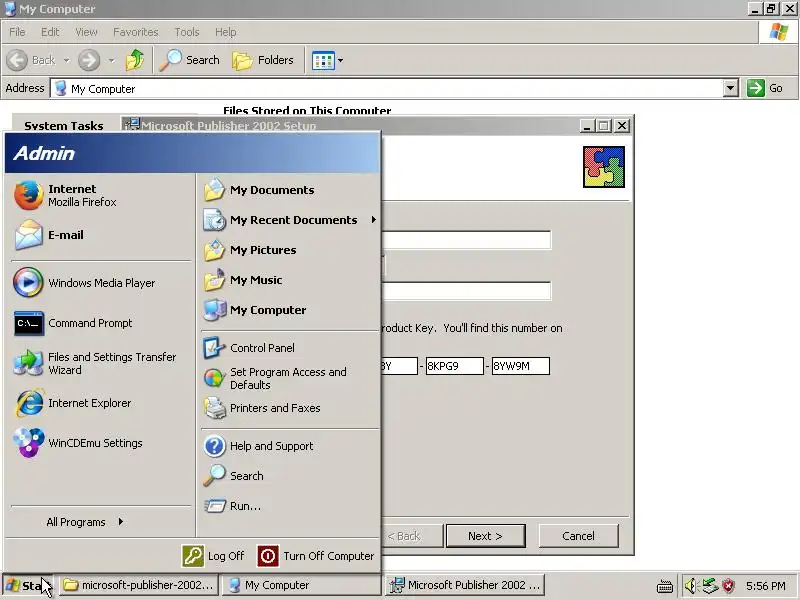Open the Tools menu

(187, 32)
